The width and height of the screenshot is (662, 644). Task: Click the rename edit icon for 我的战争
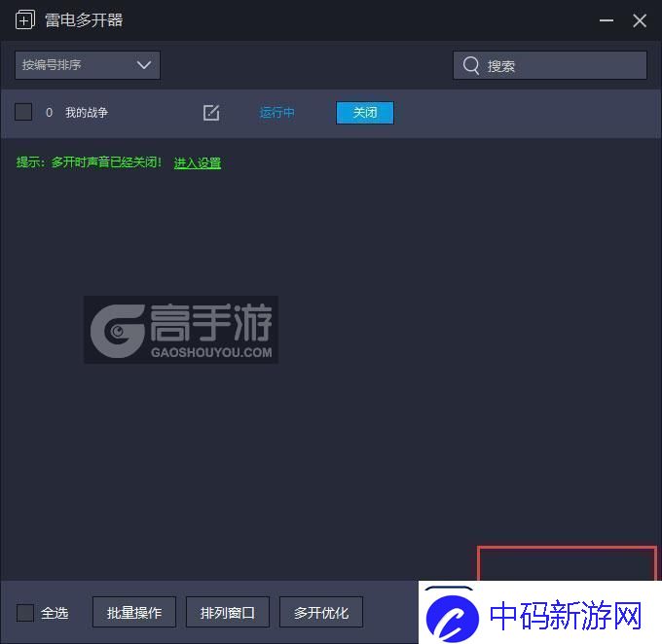[211, 113]
